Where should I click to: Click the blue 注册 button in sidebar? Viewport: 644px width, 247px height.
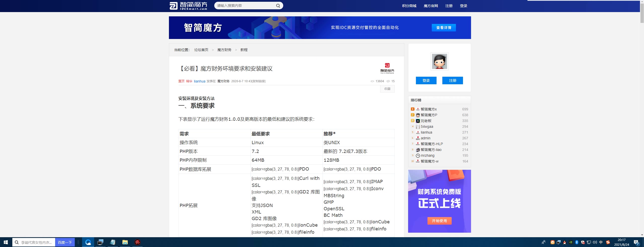[452, 80]
